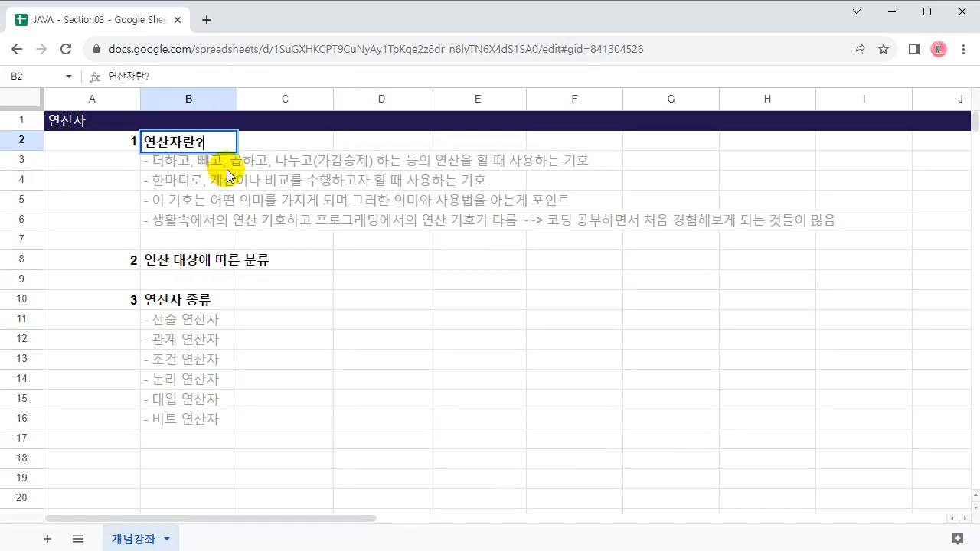The image size is (980, 551).
Task: Click the share link icon in address bar
Action: click(x=859, y=49)
